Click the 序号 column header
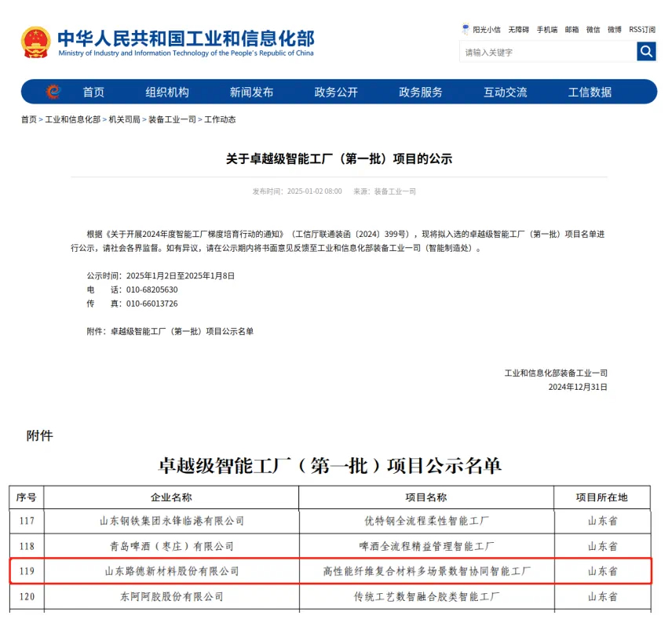The height and width of the screenshot is (619, 672). click(27, 497)
